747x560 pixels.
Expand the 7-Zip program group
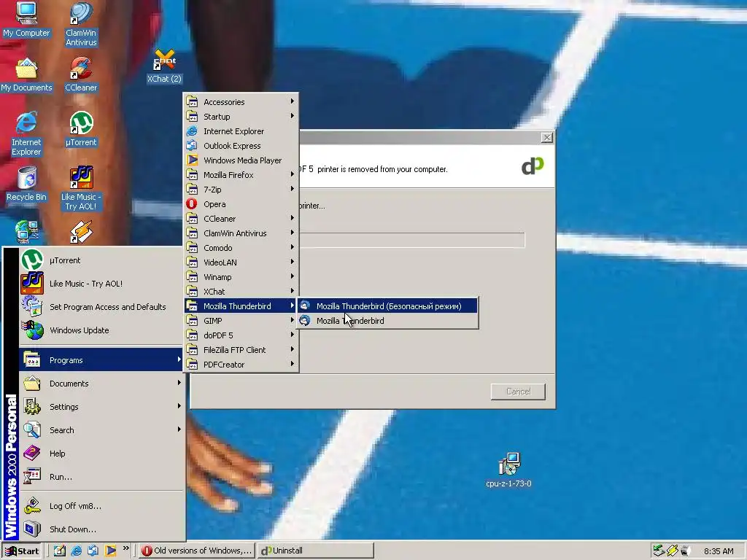(241, 189)
